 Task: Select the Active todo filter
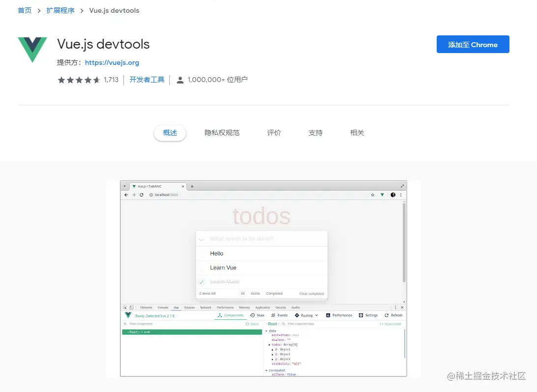(x=255, y=293)
